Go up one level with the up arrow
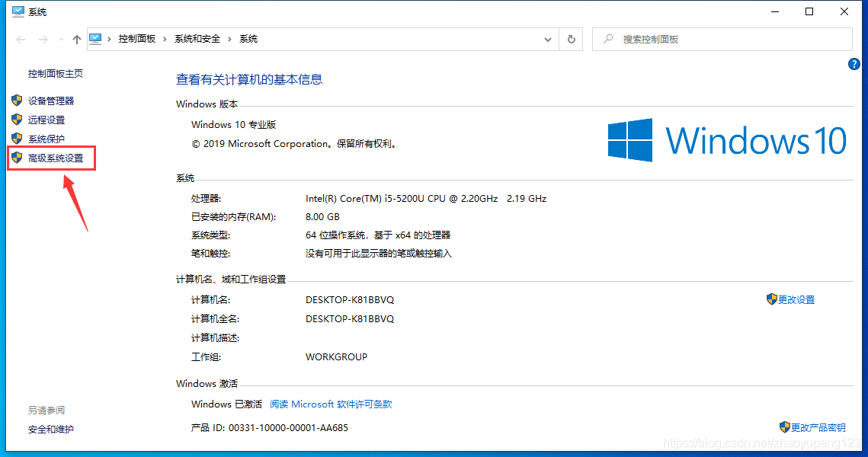 pos(77,40)
